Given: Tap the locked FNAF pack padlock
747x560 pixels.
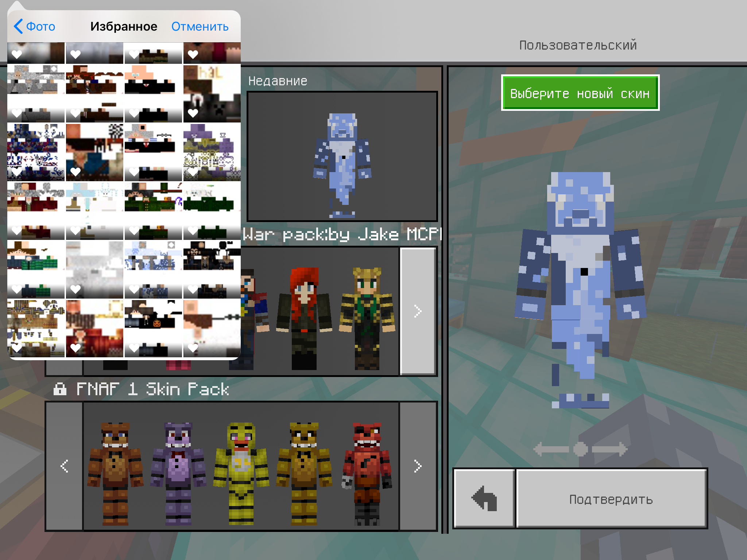Looking at the screenshot, I should (x=60, y=389).
